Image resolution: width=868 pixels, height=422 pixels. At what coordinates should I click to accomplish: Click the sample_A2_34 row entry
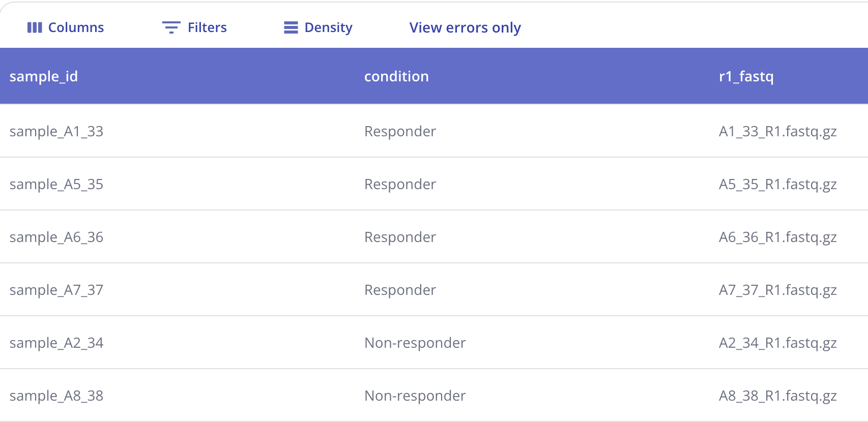tap(56, 343)
